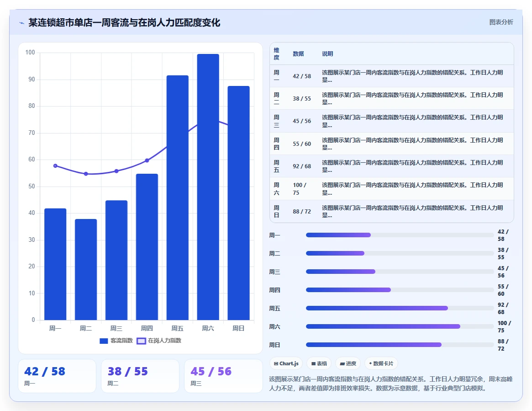The height and width of the screenshot is (411, 532).
Task: Click the 周二 line data point
Action: [86, 174]
